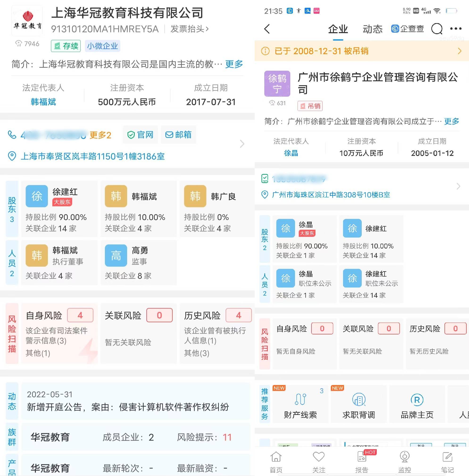Viewport: 469px width, 476px height.
Task: Tap the red 吊销 status tag
Action: click(x=310, y=106)
